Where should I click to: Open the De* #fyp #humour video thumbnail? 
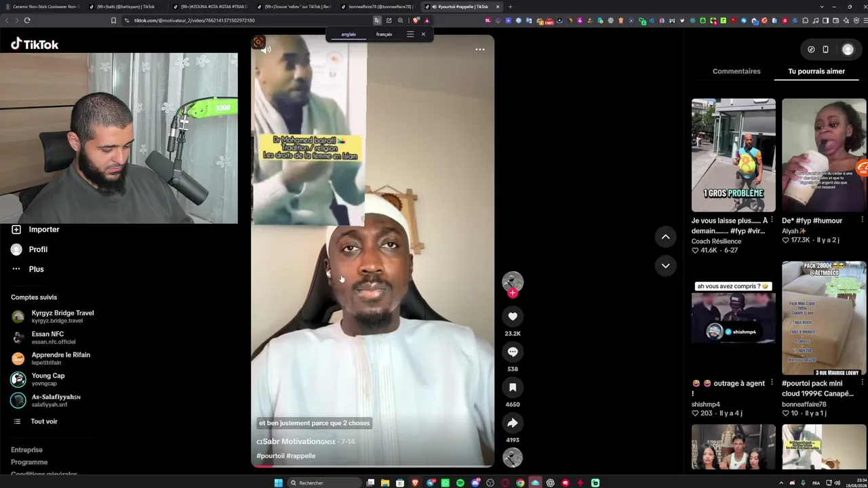[824, 155]
